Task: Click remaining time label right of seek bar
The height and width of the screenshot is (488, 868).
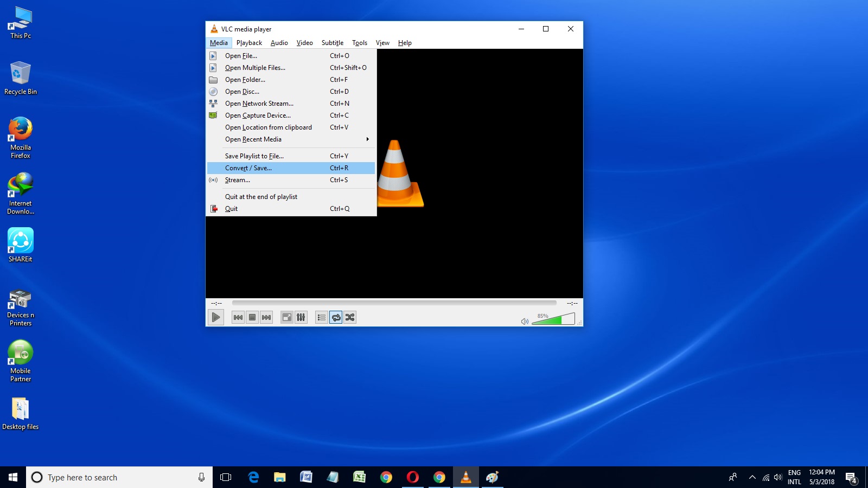Action: pos(572,303)
